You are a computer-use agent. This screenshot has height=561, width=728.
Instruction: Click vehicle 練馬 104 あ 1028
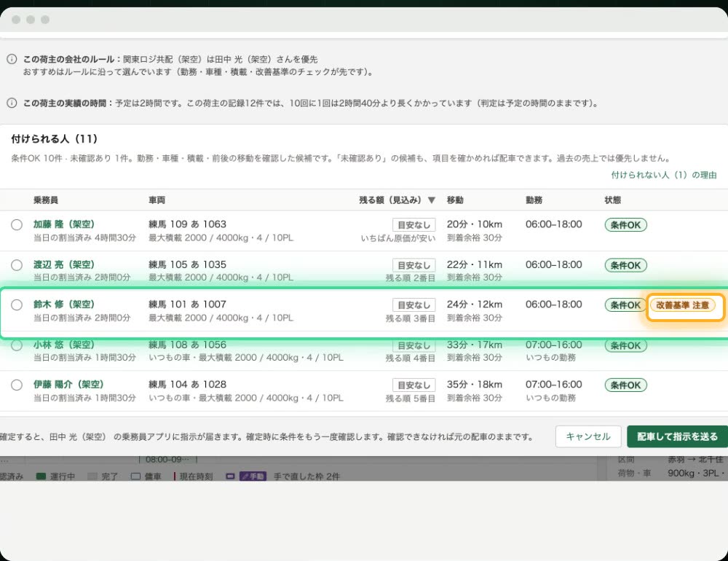click(x=188, y=385)
